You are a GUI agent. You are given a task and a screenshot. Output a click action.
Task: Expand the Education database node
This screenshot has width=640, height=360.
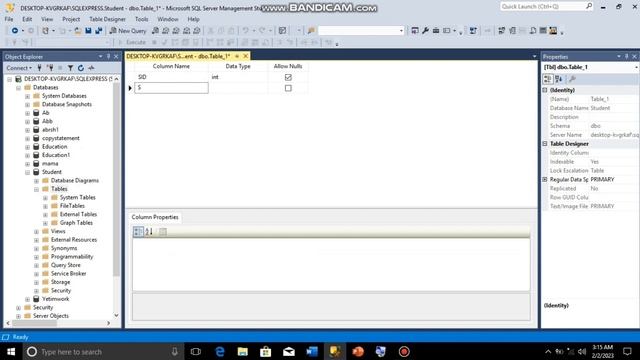(27, 147)
